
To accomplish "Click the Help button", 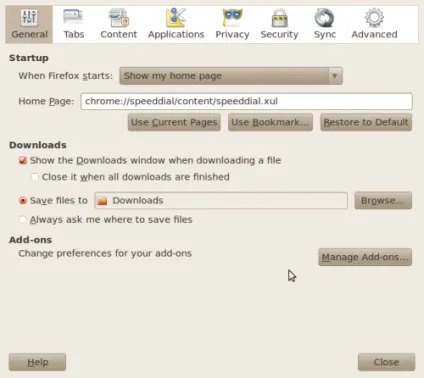I will (37, 362).
